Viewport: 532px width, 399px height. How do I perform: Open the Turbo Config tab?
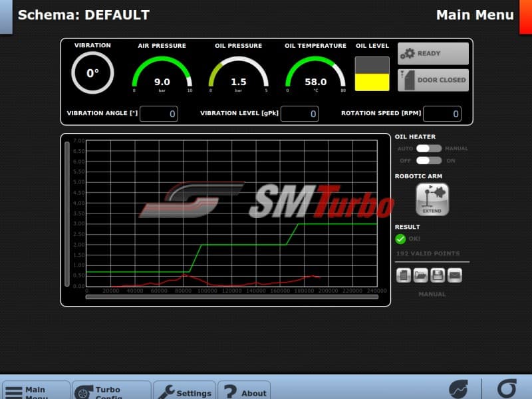(111, 390)
